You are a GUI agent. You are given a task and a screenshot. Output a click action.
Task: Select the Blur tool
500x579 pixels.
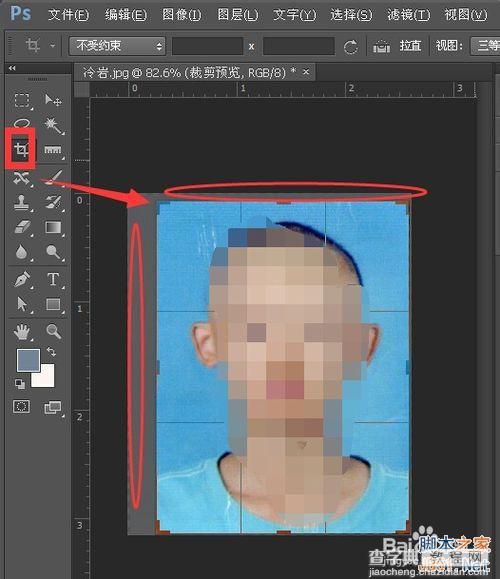[21, 252]
